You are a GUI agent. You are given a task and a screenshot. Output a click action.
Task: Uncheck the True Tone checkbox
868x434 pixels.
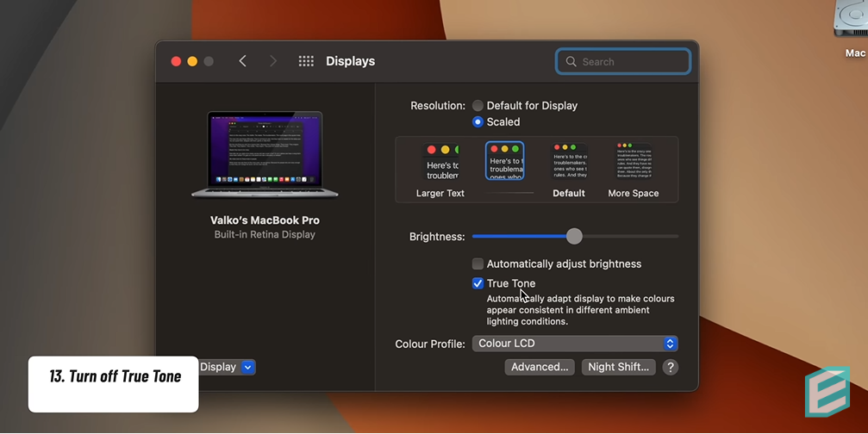[x=478, y=283]
